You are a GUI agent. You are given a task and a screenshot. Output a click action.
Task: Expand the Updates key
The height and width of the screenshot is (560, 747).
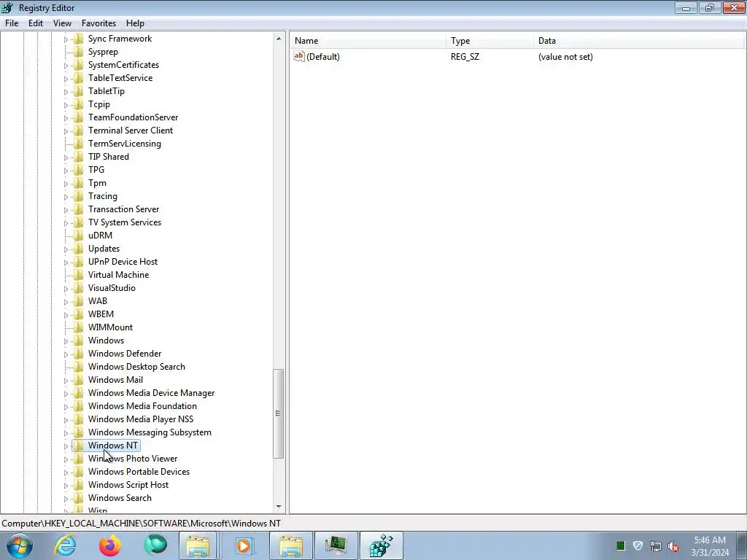[x=66, y=249]
